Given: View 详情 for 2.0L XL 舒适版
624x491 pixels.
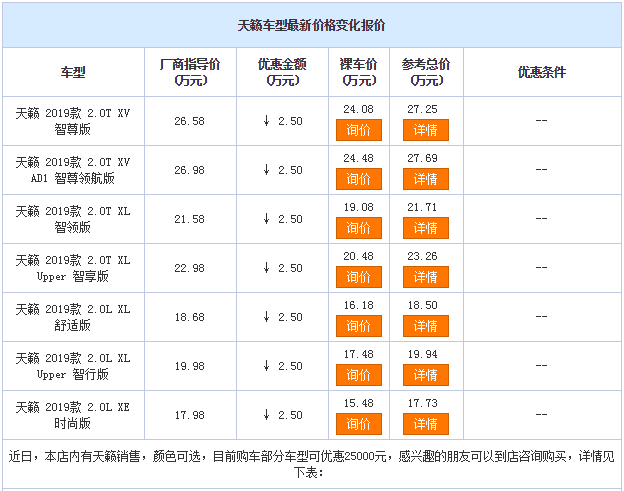Looking at the screenshot, I should 426,326.
